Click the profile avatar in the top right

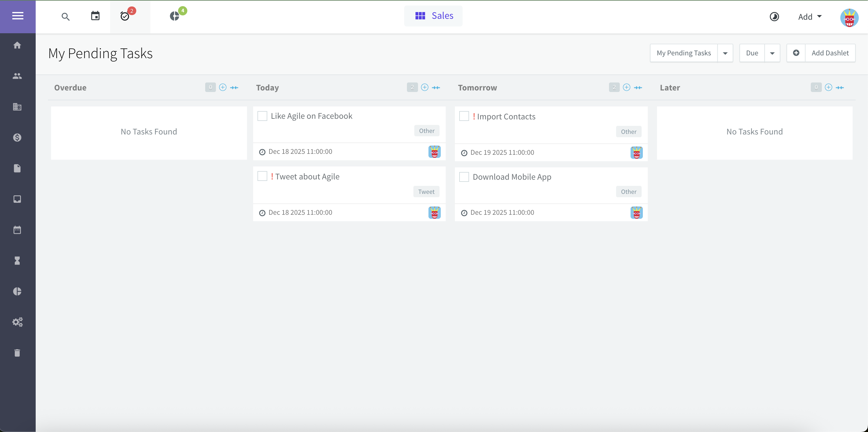click(x=850, y=18)
